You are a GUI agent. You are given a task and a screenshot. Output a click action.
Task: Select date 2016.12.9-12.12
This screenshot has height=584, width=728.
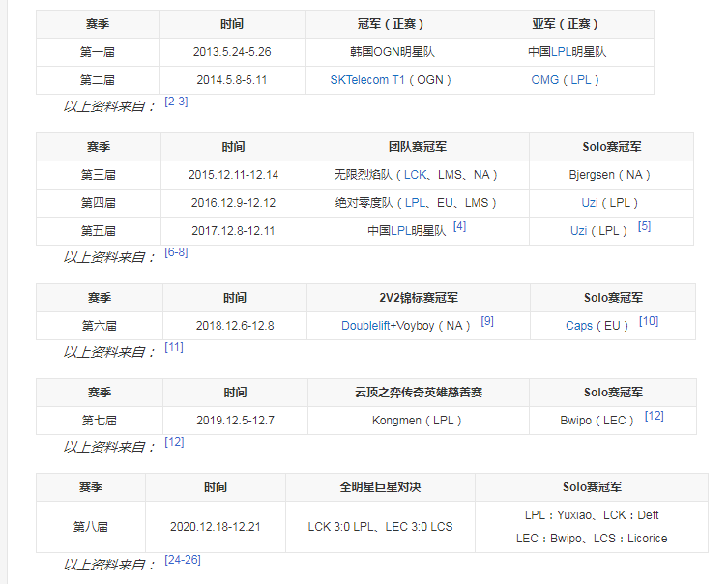click(234, 203)
